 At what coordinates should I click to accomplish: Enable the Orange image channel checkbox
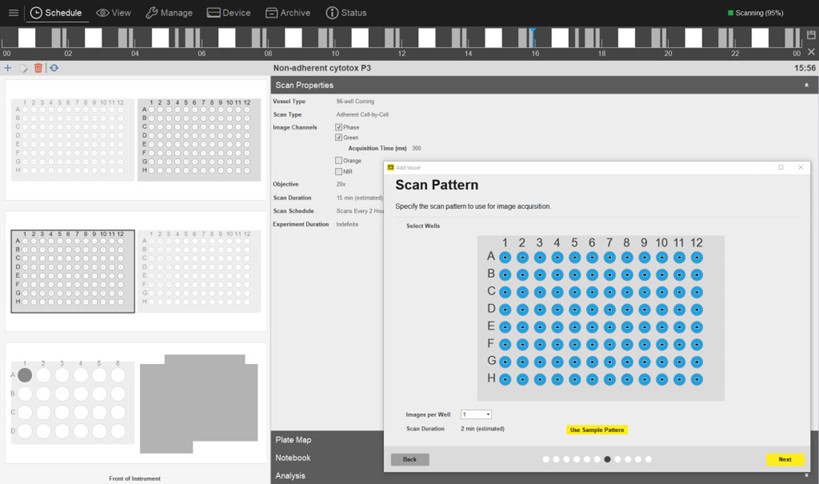pos(339,160)
